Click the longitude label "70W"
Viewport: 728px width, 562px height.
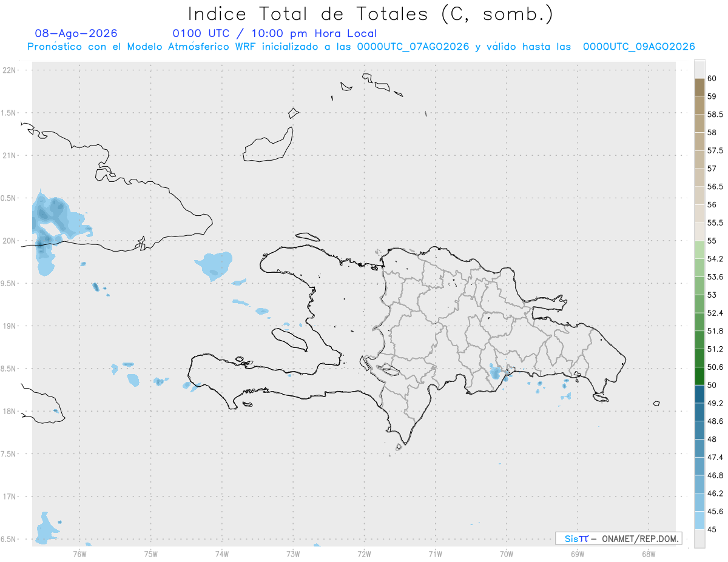(507, 554)
